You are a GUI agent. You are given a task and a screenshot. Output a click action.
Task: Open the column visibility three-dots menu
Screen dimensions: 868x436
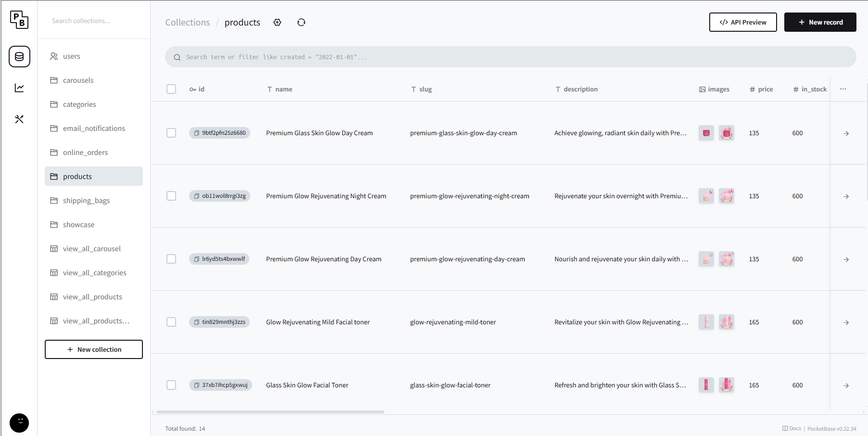pyautogui.click(x=843, y=89)
